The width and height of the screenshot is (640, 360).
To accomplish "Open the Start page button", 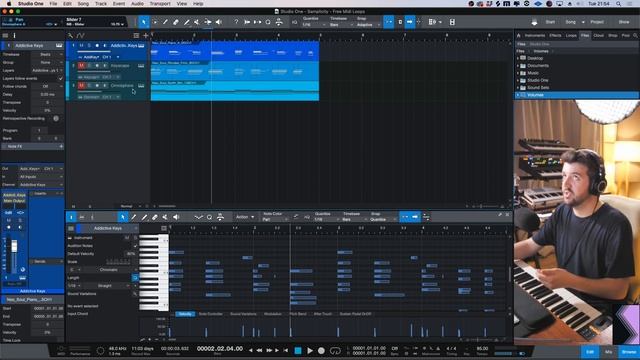I will coord(550,22).
